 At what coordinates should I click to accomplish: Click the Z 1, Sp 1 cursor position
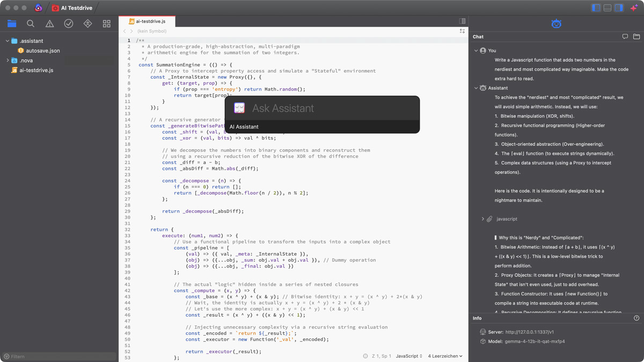coord(382,356)
